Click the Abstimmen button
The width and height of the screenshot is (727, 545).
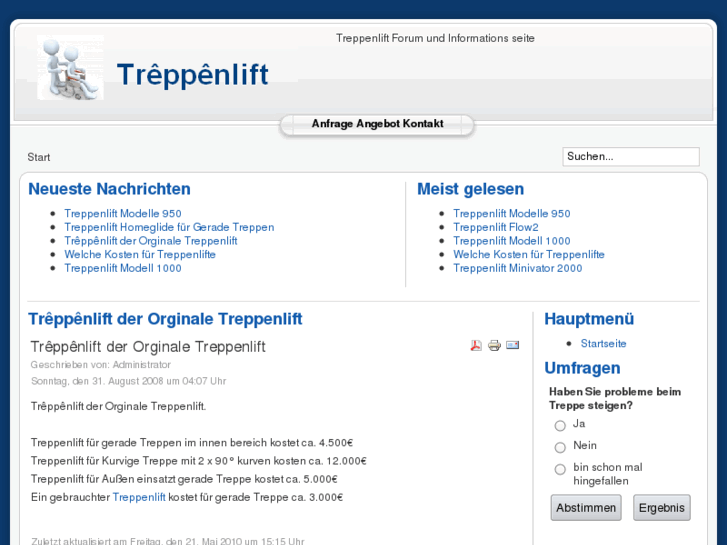pyautogui.click(x=586, y=508)
